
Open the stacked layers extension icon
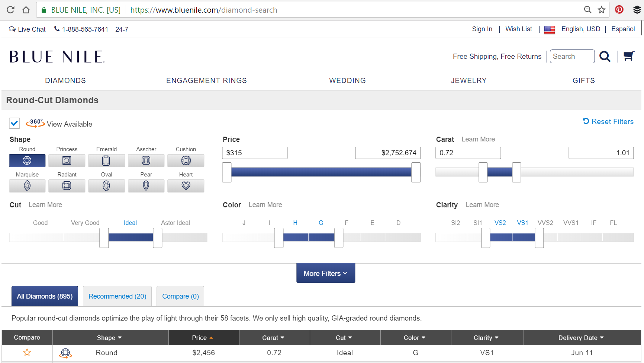pos(637,10)
